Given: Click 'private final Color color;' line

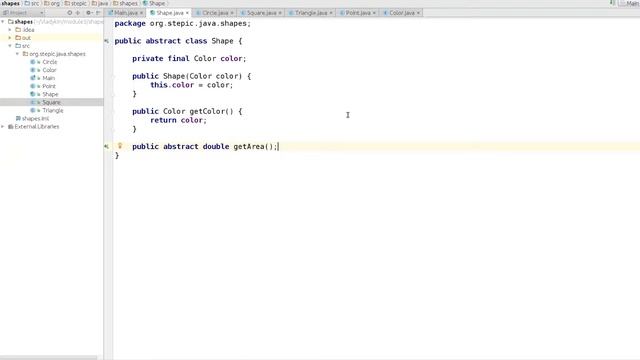Looking at the screenshot, I should point(189,59).
